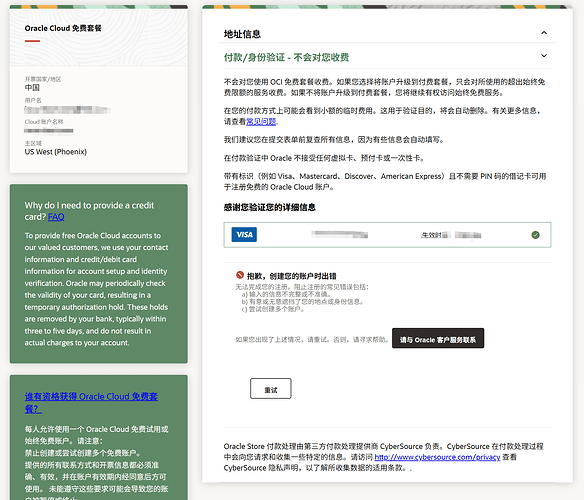This screenshot has height=500, width=584.
Task: Click the blurred card number field
Action: point(340,234)
